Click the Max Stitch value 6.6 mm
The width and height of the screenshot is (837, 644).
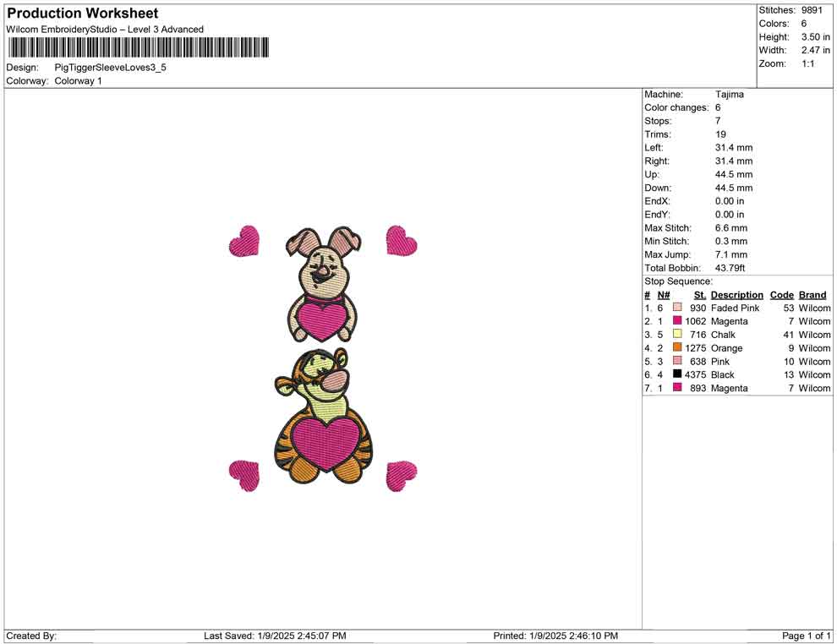pyautogui.click(x=730, y=228)
